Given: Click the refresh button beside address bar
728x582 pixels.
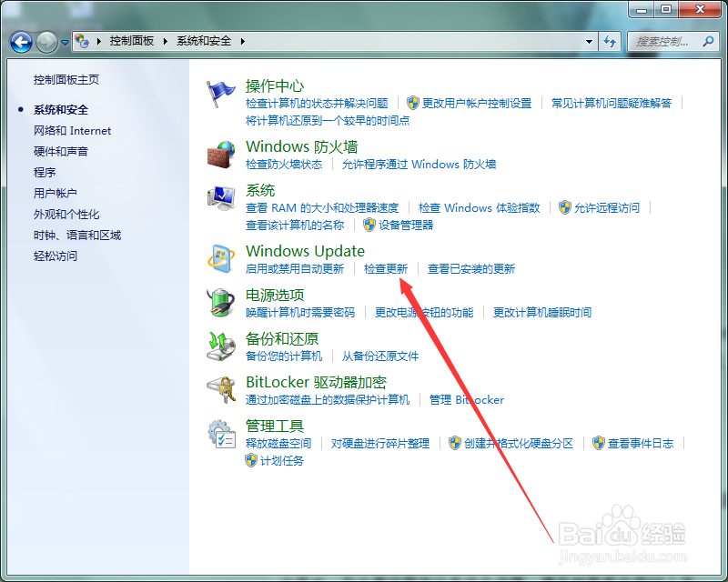Looking at the screenshot, I should click(610, 42).
